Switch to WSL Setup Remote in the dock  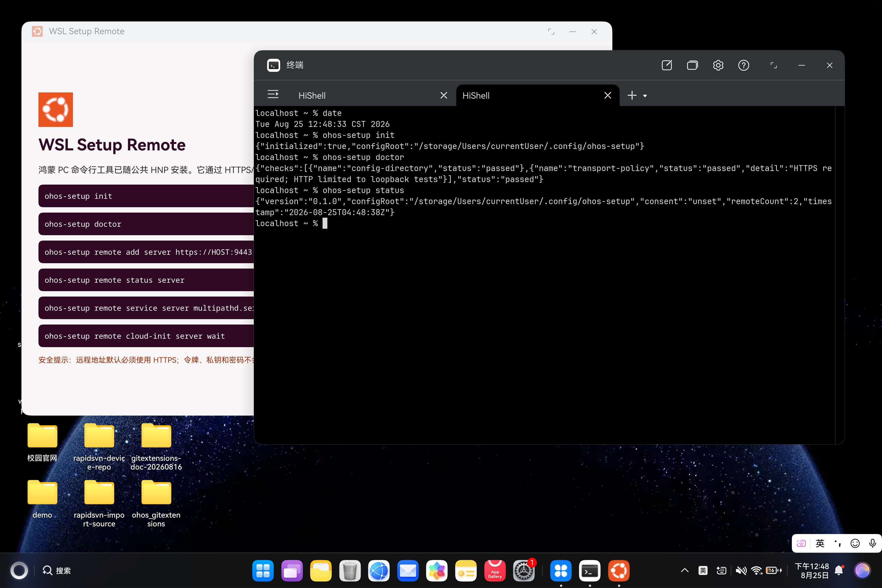619,571
